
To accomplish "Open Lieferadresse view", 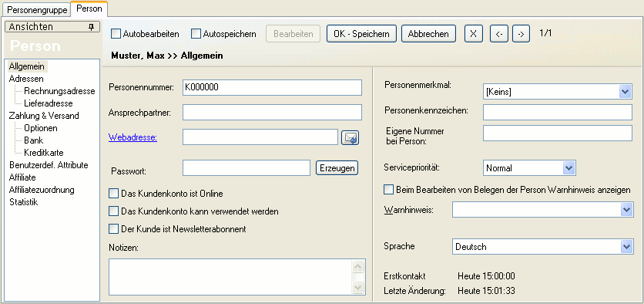I will coord(49,103).
